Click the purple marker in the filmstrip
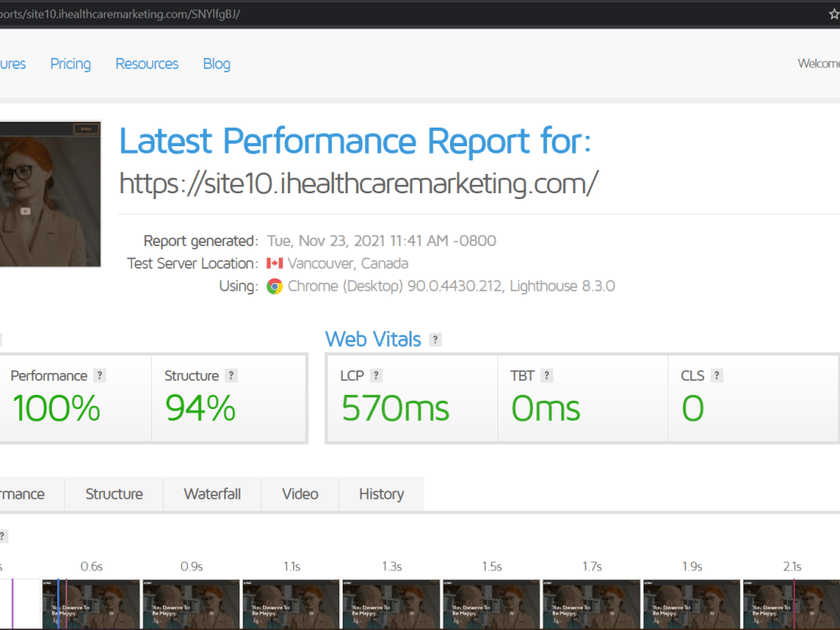 [13, 604]
